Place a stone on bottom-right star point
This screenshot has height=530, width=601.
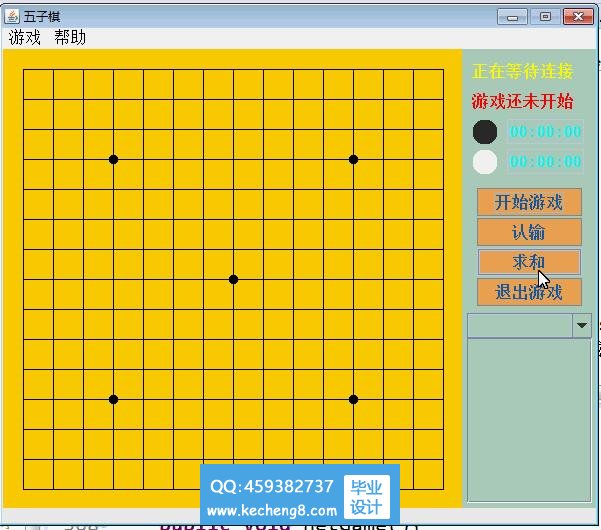point(353,400)
